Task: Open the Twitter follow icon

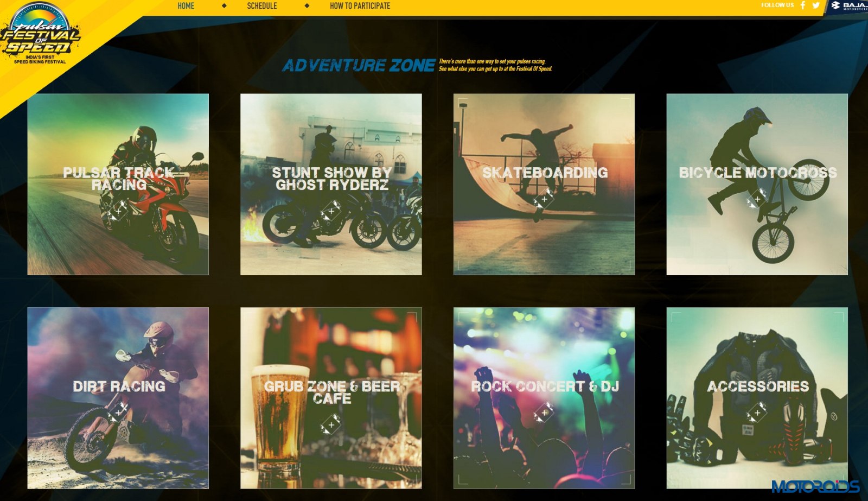Action: [x=816, y=5]
